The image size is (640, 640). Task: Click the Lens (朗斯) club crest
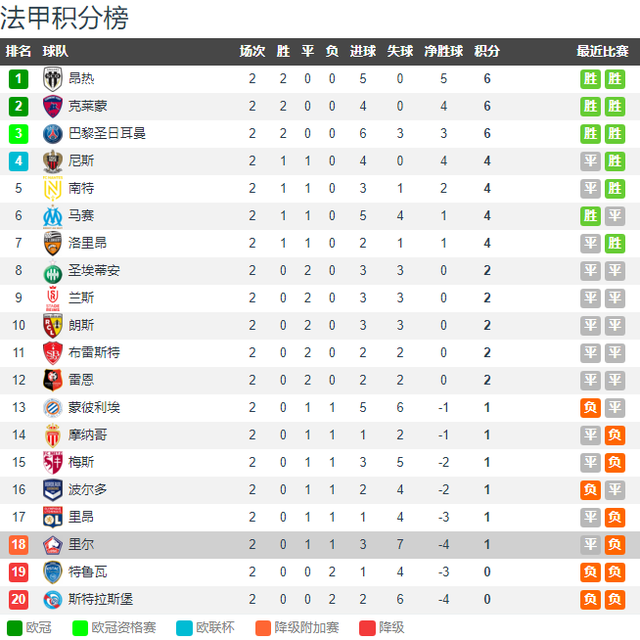coord(53,325)
